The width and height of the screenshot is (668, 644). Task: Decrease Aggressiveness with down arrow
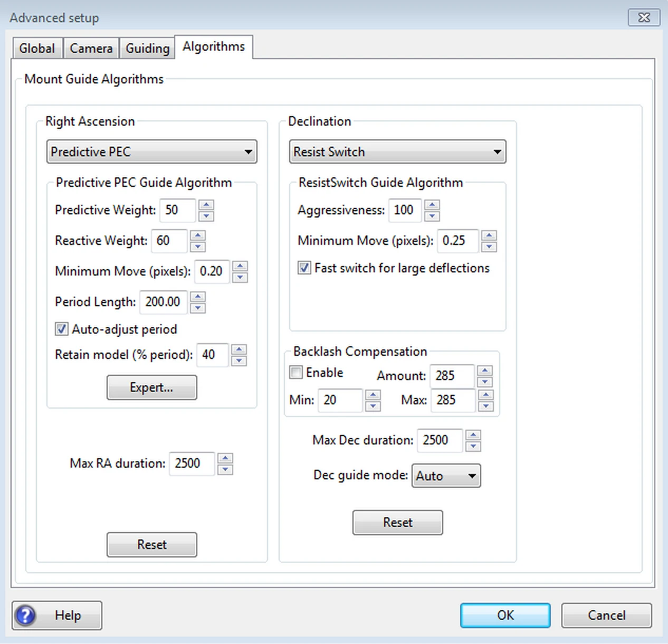pos(432,215)
